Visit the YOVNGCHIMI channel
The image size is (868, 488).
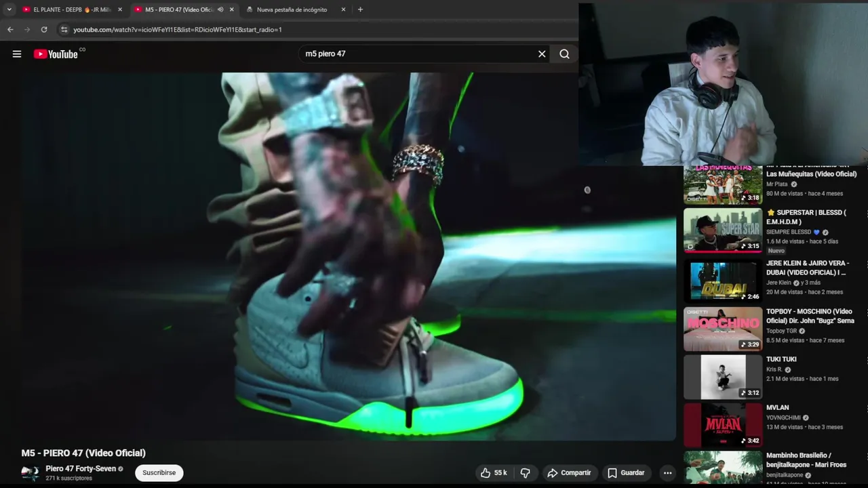(x=783, y=418)
